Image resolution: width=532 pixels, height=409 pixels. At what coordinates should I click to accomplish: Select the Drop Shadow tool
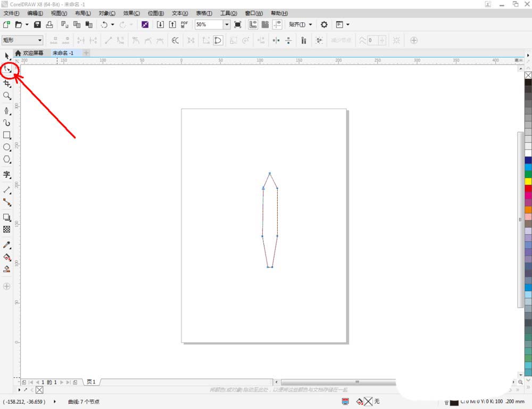(x=7, y=217)
